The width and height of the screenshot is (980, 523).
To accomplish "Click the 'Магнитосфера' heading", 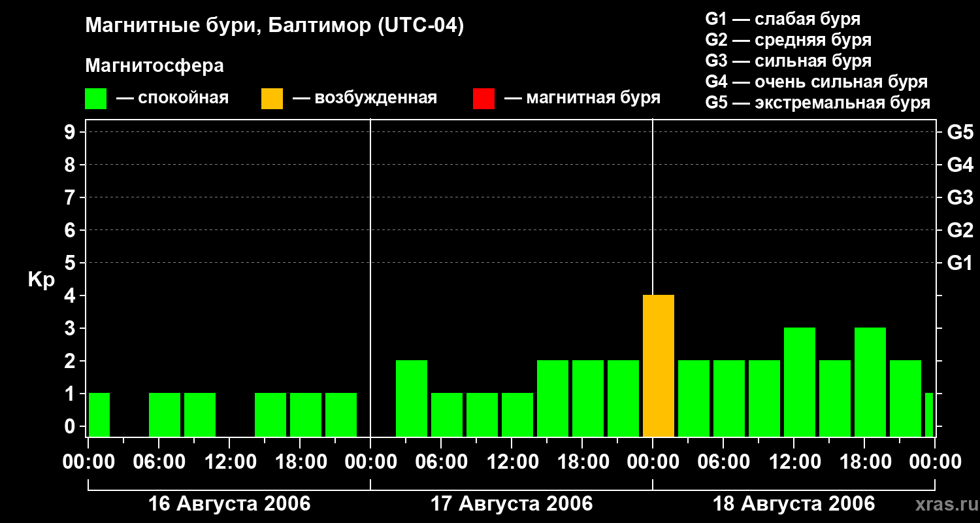I will [154, 66].
